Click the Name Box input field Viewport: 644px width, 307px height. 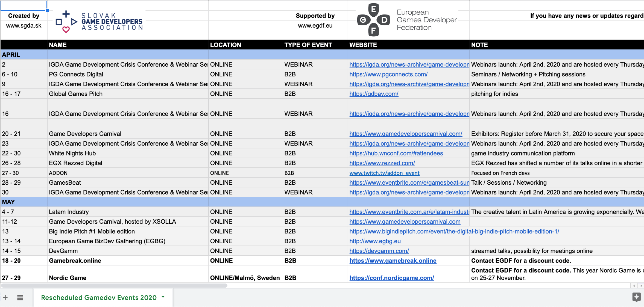pyautogui.click(x=23, y=5)
